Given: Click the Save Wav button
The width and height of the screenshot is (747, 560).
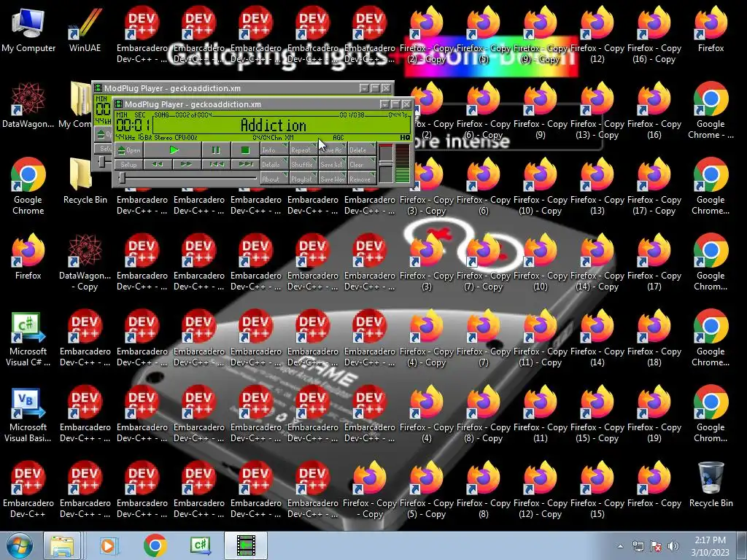Looking at the screenshot, I should click(333, 179).
